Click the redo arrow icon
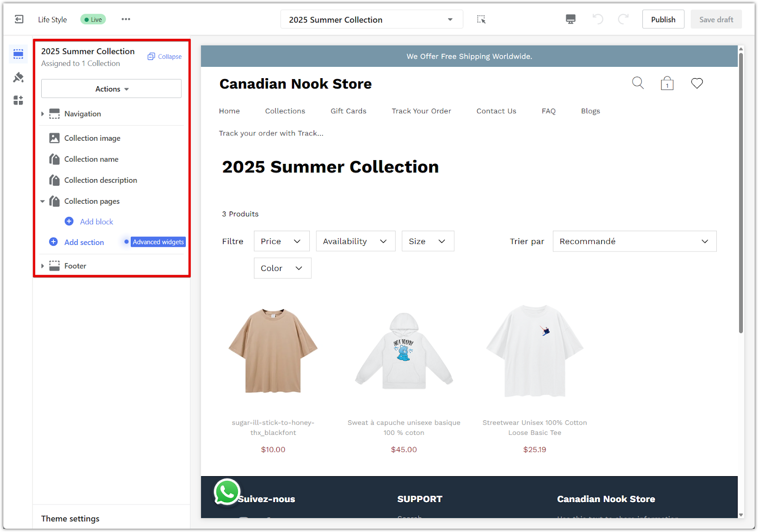The image size is (758, 532). 623,19
